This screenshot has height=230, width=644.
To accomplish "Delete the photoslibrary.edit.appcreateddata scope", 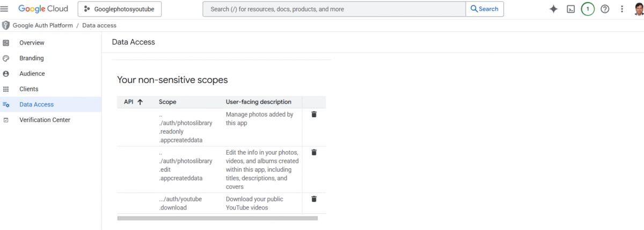I will 314,153.
